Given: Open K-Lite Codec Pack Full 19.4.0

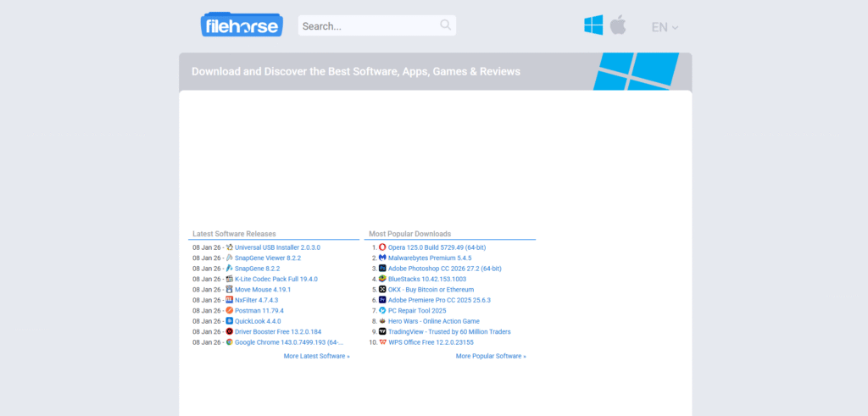Looking at the screenshot, I should (x=276, y=279).
